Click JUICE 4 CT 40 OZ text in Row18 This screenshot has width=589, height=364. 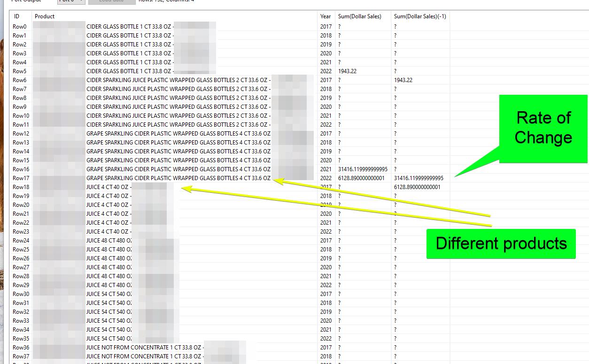[108, 187]
